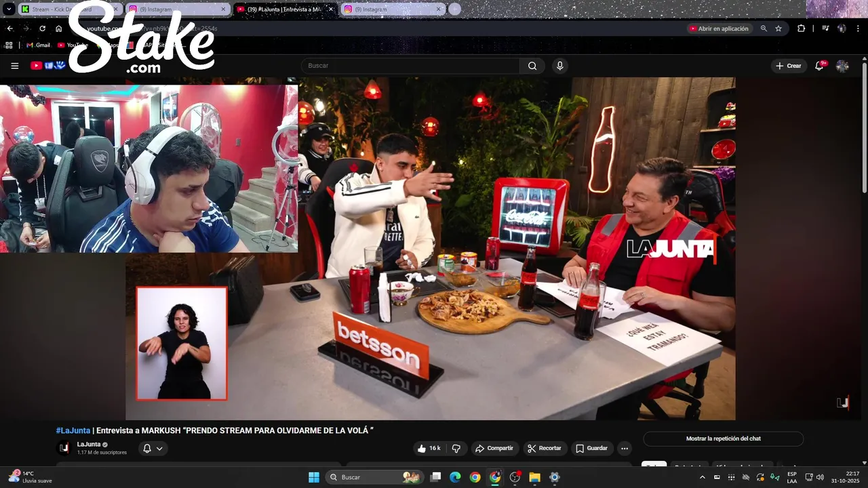Like the video with thumbs up
868x488 pixels.
[429, 448]
